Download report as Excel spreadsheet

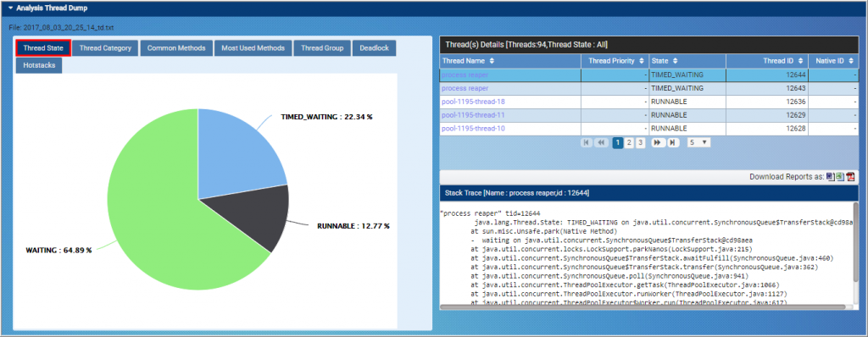[840, 176]
